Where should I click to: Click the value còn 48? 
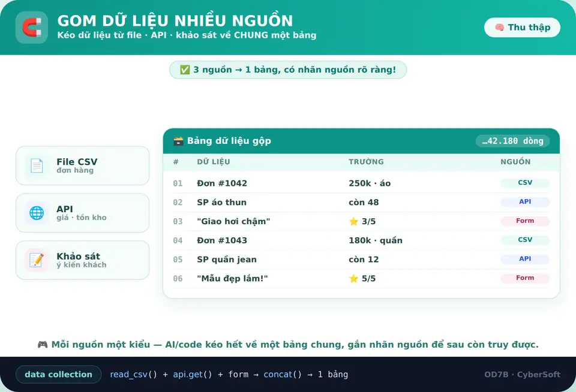tap(364, 202)
